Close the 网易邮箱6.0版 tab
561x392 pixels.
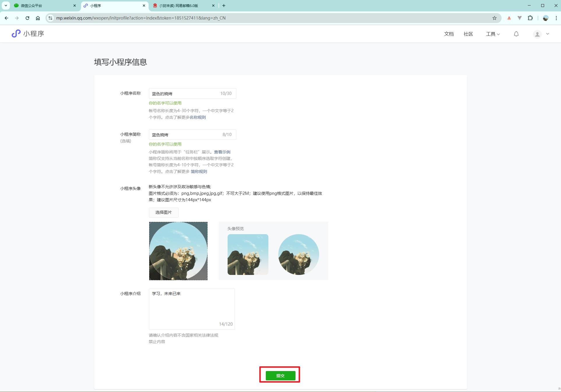(213, 6)
